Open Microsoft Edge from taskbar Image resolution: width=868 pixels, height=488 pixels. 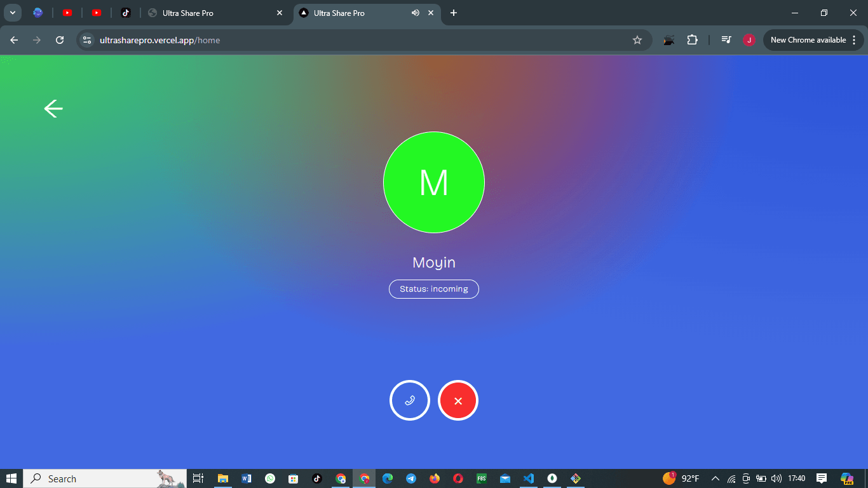[388, 478]
